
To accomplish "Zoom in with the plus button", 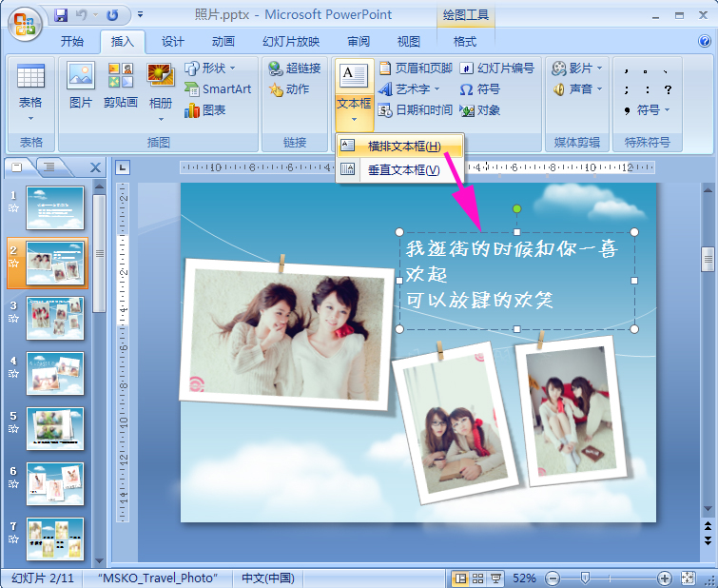I will 665,578.
